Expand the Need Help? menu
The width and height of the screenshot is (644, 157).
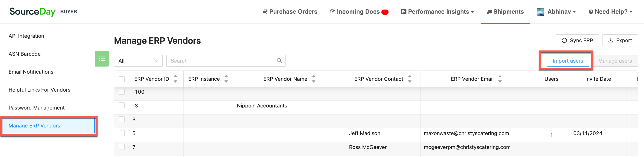611,12
